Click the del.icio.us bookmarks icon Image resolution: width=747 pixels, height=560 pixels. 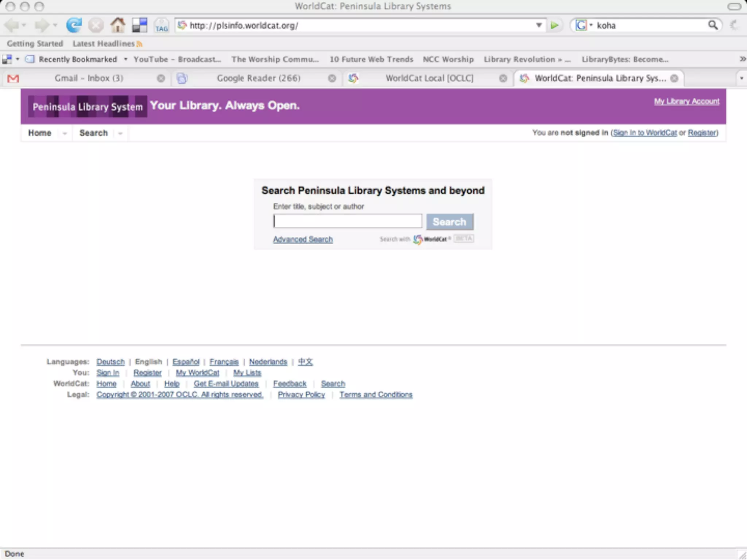[x=139, y=25]
